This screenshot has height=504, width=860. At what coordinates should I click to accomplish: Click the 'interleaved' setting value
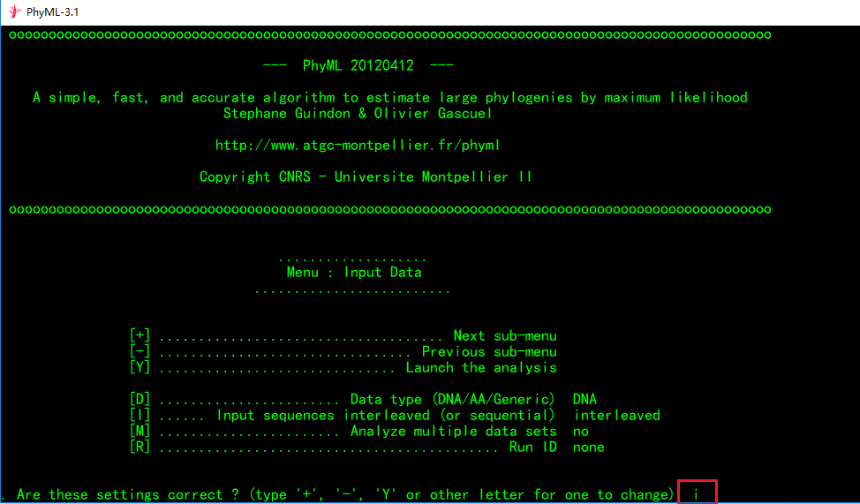coord(617,415)
